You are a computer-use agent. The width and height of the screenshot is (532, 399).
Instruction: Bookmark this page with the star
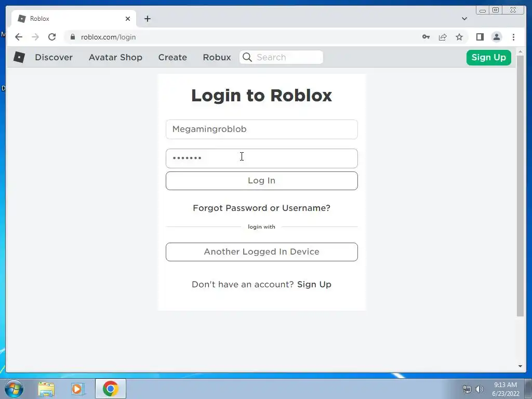coord(459,37)
